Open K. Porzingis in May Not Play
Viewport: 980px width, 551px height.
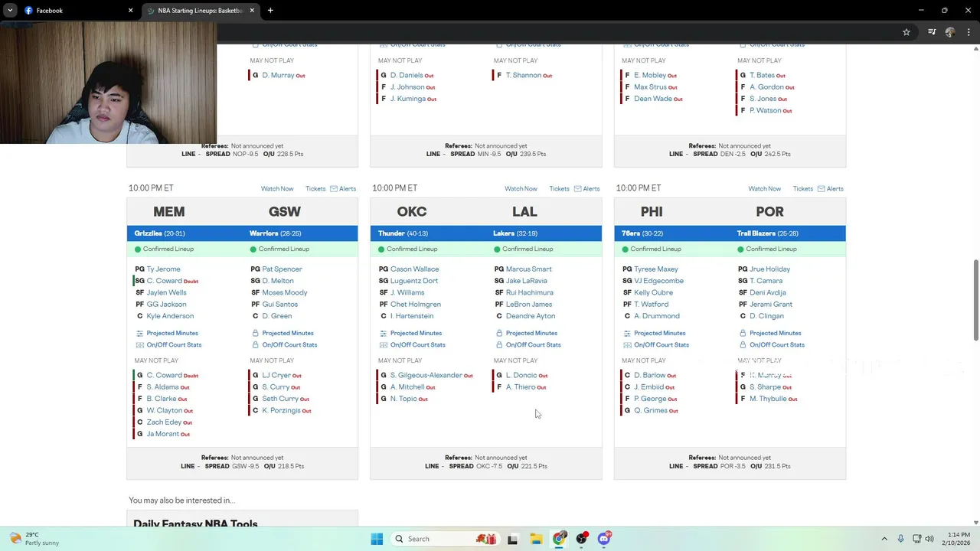pos(281,411)
